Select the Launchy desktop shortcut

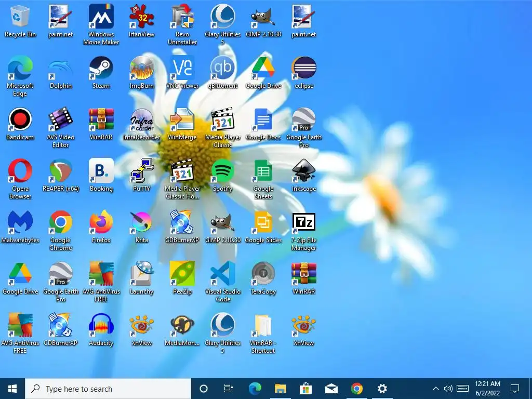click(x=141, y=278)
